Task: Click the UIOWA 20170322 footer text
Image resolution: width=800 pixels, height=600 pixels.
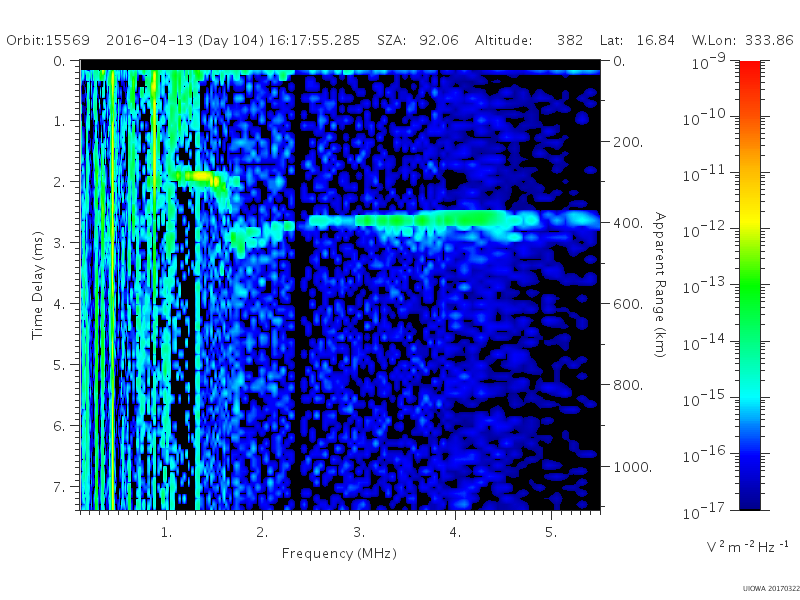Action: pos(771,589)
